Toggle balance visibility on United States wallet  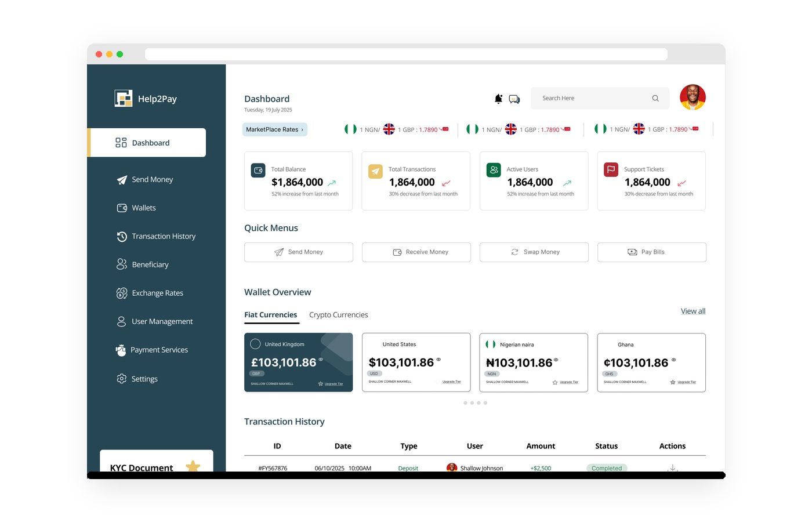(x=438, y=360)
